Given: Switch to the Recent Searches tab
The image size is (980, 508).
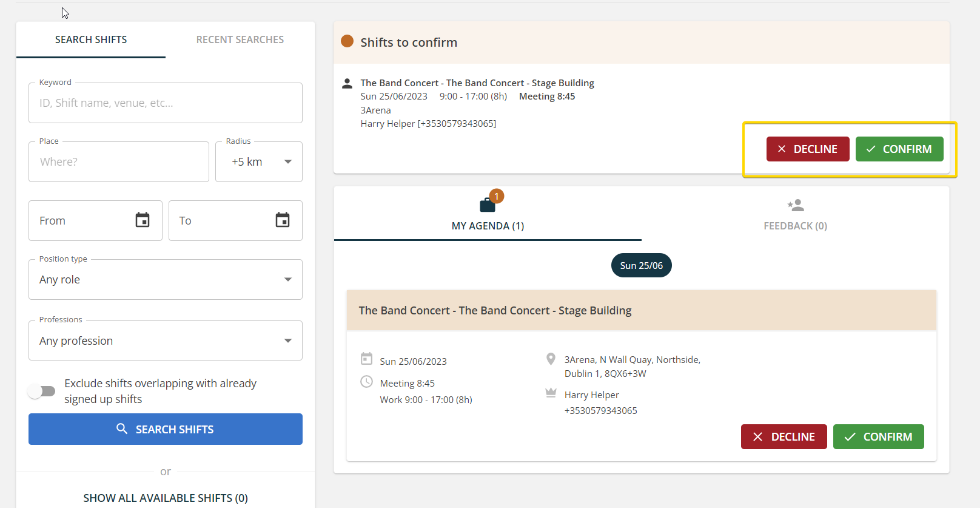Looking at the screenshot, I should [240, 40].
